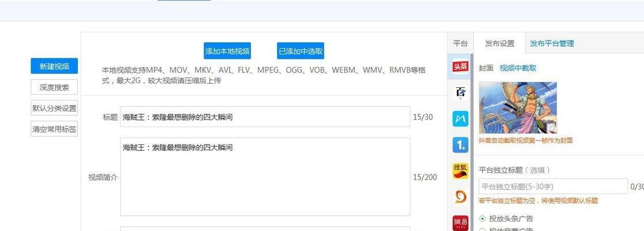The height and width of the screenshot is (231, 644).
Task: Click the 新建视频 button
Action: pos(54,66)
